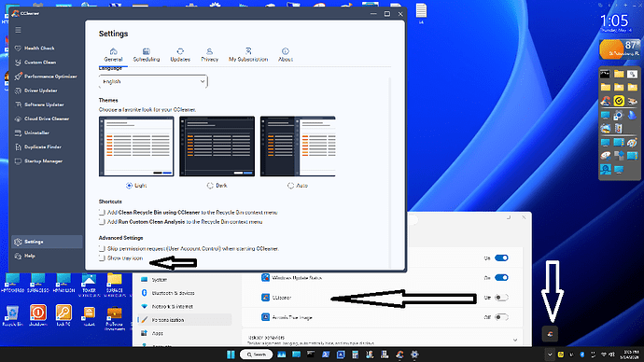
Task: Go to Driver Updater
Action: click(x=40, y=90)
